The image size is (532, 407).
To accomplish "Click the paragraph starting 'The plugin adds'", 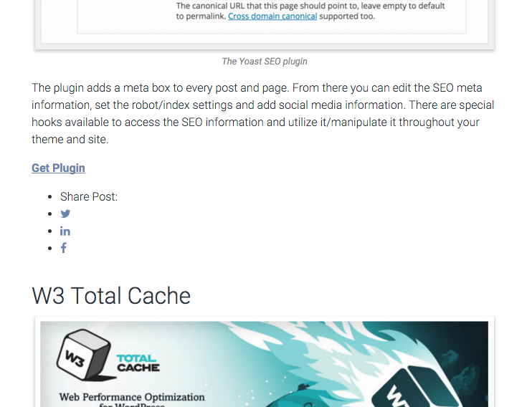I will pos(263,114).
